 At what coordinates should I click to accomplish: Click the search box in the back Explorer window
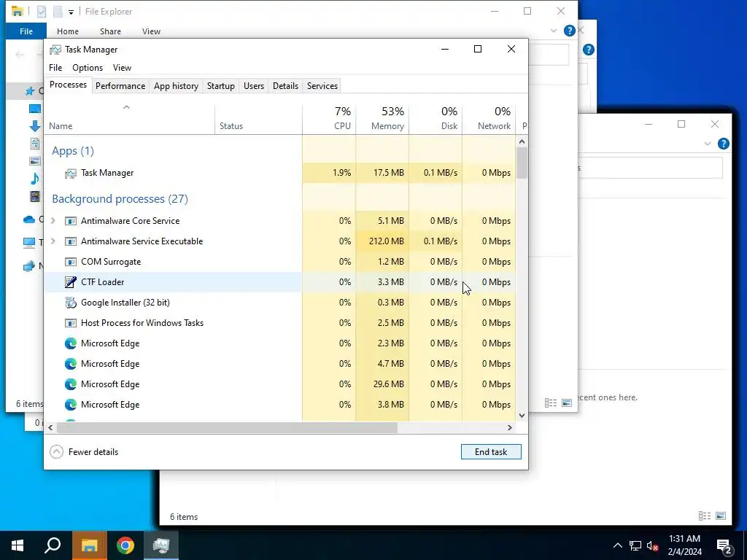650,168
